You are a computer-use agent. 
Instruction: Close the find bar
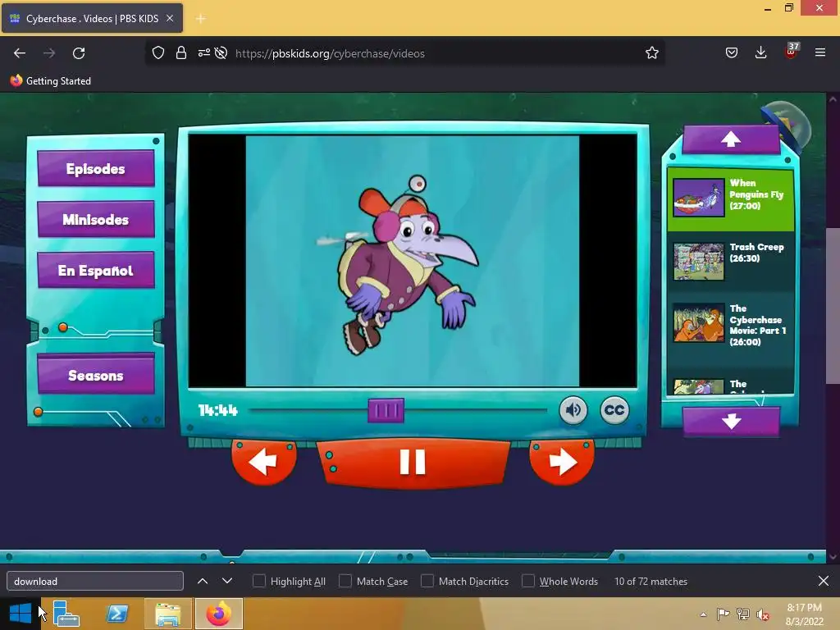pos(824,581)
